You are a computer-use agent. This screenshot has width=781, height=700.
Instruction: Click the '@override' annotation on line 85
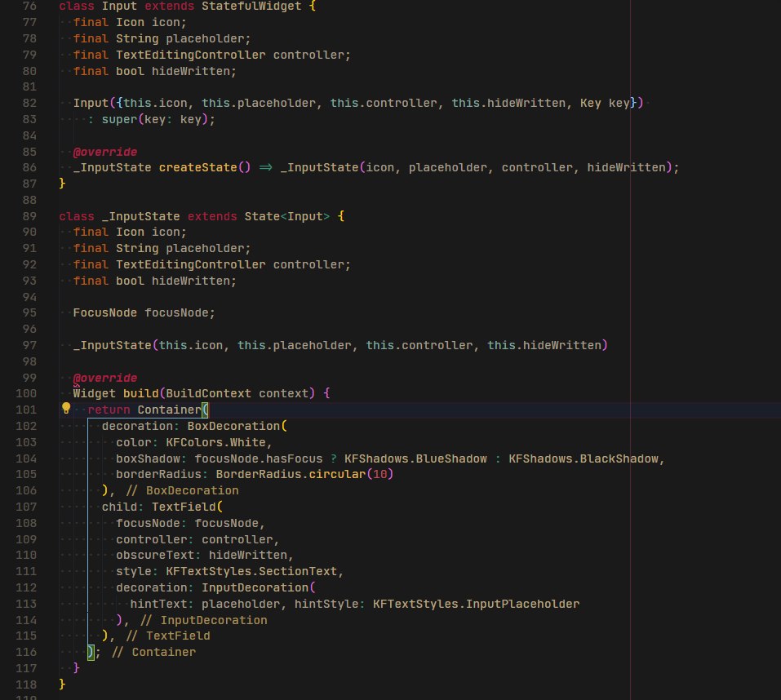(x=105, y=152)
